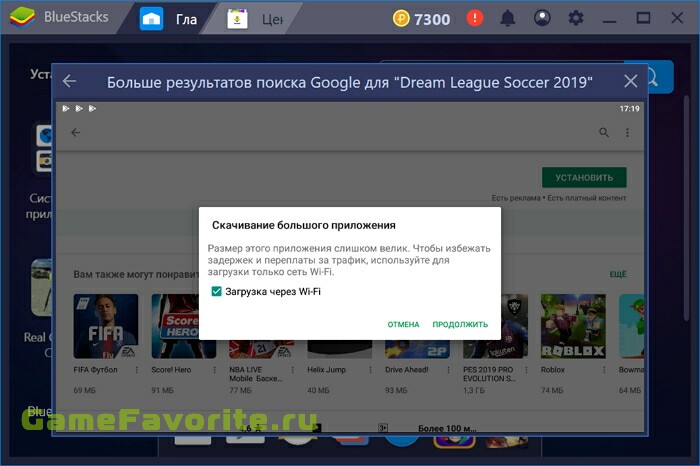Viewport: 700px width, 466px height.
Task: Open the account profile icon
Action: coord(542,18)
